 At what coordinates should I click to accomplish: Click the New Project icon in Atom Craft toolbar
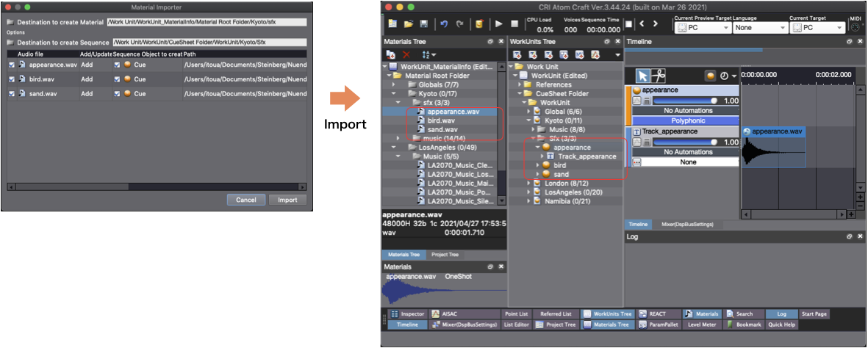392,23
